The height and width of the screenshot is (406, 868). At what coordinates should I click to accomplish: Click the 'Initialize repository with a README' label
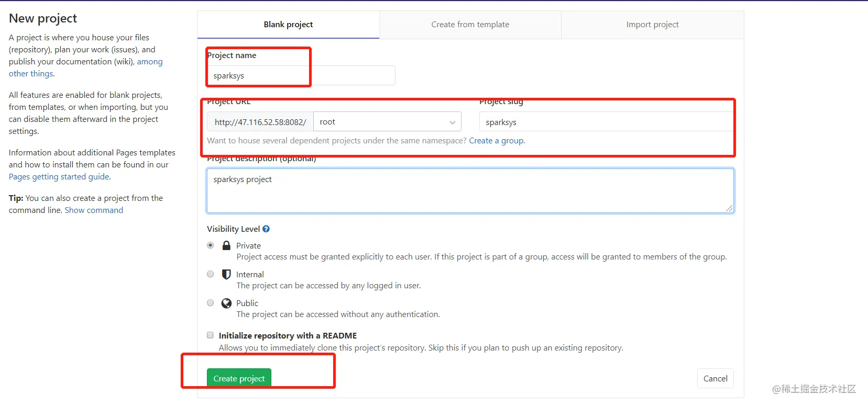(x=288, y=335)
